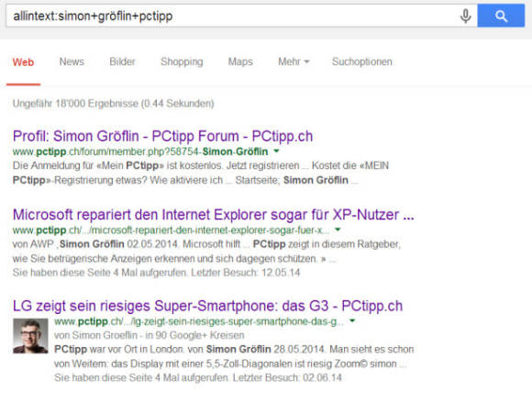Open the Shopping tab
The height and width of the screenshot is (393, 532).
(x=182, y=62)
